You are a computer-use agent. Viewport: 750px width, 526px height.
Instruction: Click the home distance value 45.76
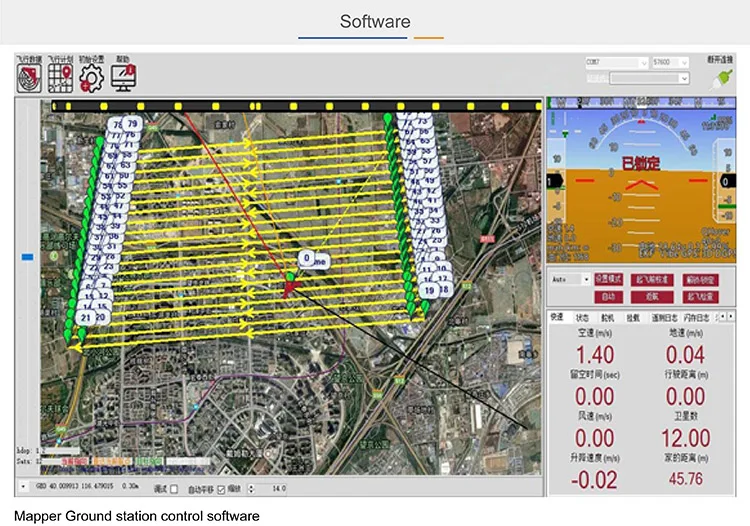pyautogui.click(x=685, y=479)
